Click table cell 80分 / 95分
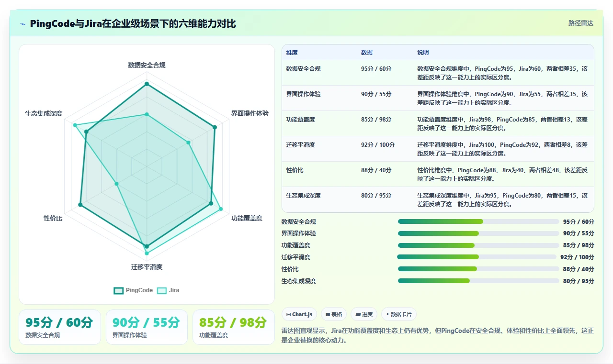 (x=376, y=196)
